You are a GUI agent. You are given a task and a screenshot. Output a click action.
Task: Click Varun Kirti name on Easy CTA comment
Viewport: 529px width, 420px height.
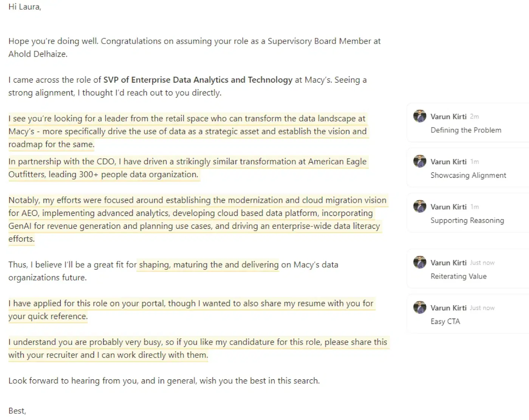[449, 308]
